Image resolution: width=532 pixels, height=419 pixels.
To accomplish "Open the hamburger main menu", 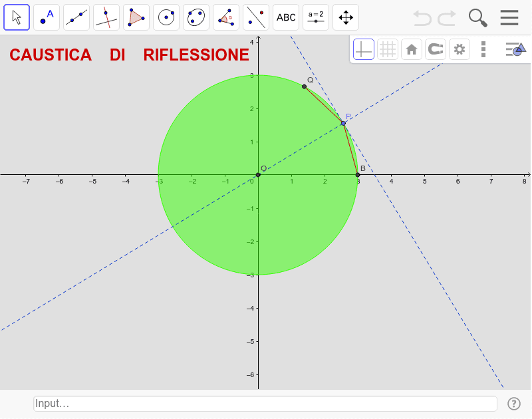I will coord(509,18).
